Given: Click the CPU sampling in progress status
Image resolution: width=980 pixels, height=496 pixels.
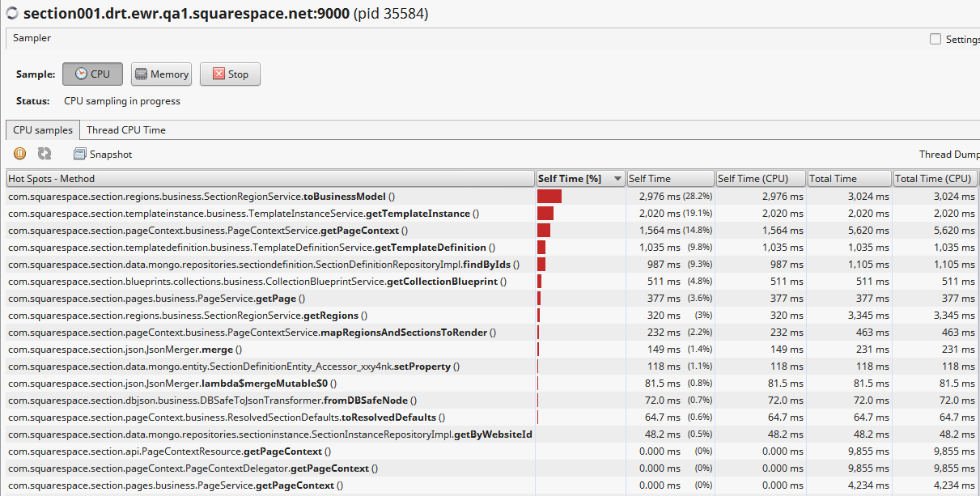Looking at the screenshot, I should [122, 101].
